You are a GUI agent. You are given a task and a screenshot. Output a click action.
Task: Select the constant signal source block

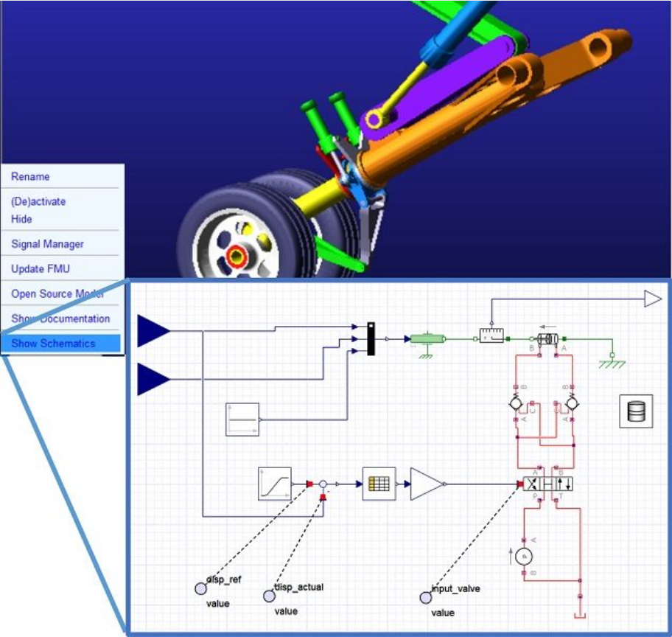(x=242, y=420)
